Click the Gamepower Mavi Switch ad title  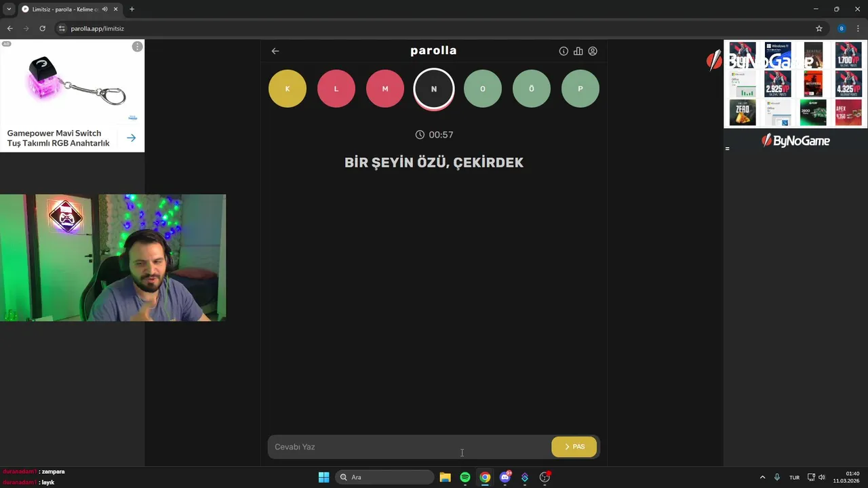click(58, 138)
